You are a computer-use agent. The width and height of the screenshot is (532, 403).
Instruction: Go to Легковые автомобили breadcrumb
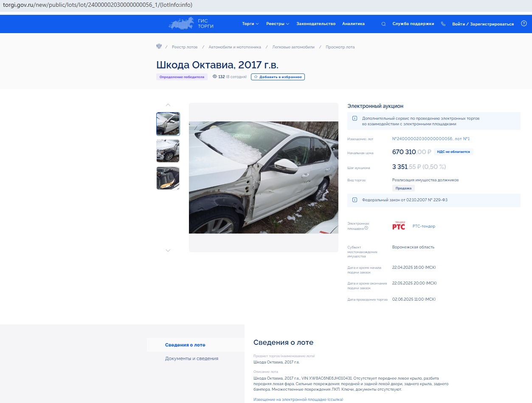pos(293,47)
